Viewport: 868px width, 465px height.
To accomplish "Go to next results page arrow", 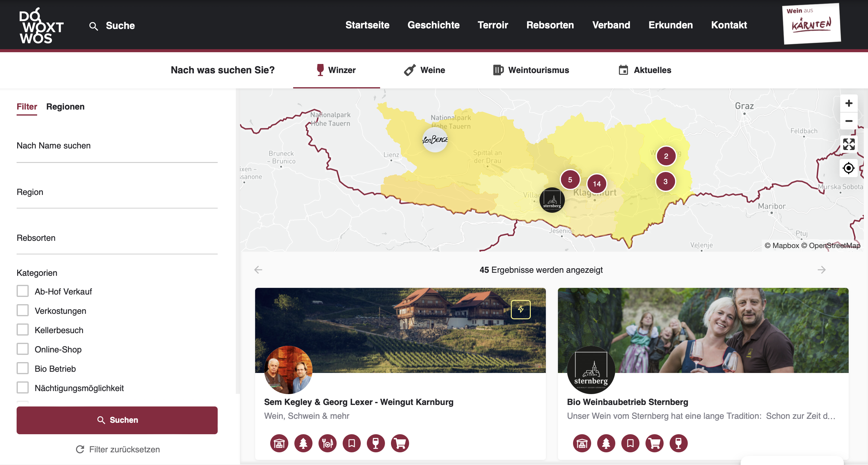I will pyautogui.click(x=822, y=270).
